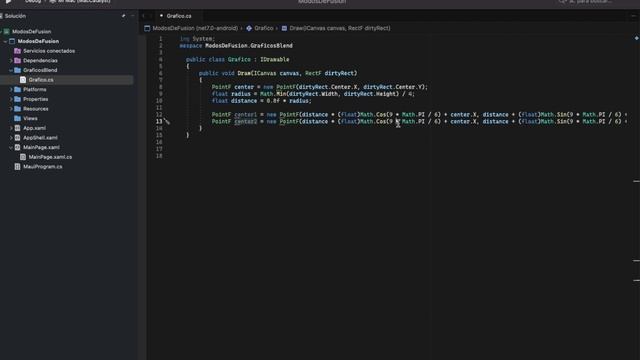This screenshot has height=360, width=640.
Task: Open the App.xaml file
Action: pos(34,128)
